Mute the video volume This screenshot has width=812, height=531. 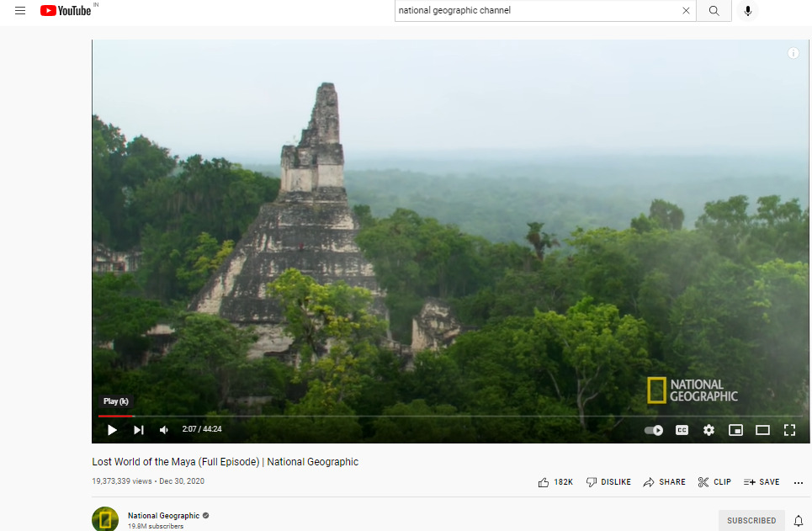tap(164, 429)
